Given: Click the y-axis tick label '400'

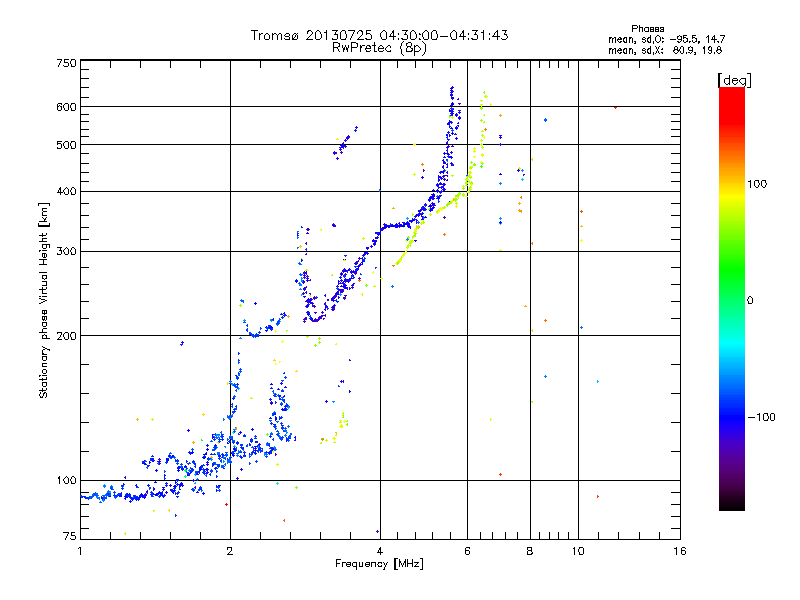Looking at the screenshot, I should (66, 191).
